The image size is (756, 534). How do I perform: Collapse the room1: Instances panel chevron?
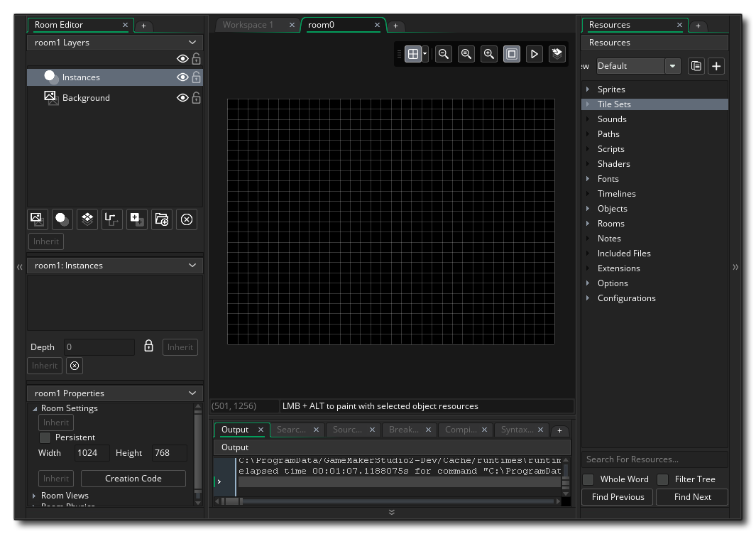(192, 266)
